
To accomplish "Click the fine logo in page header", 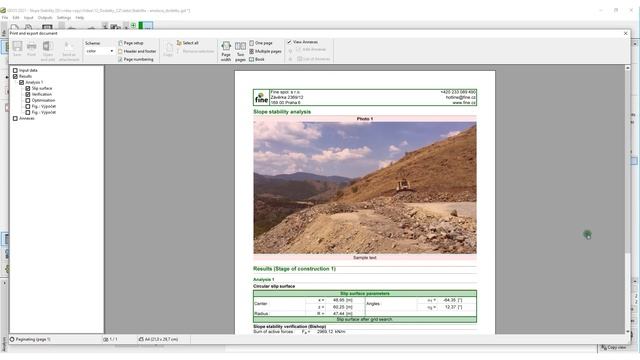I will tap(261, 98).
